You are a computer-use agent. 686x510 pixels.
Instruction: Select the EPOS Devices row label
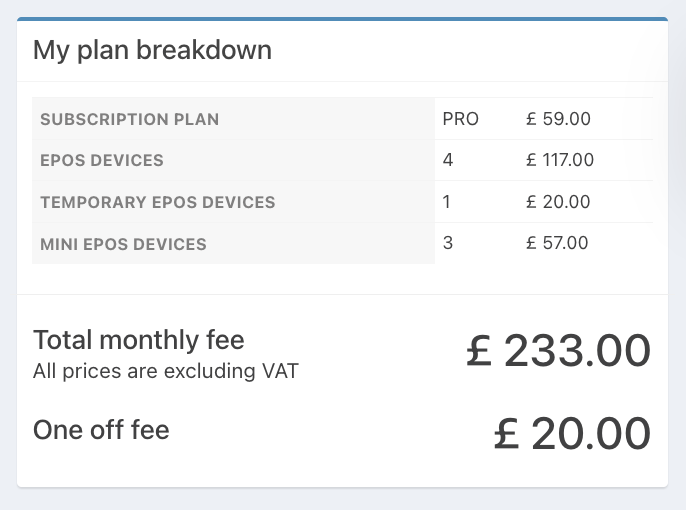point(101,161)
